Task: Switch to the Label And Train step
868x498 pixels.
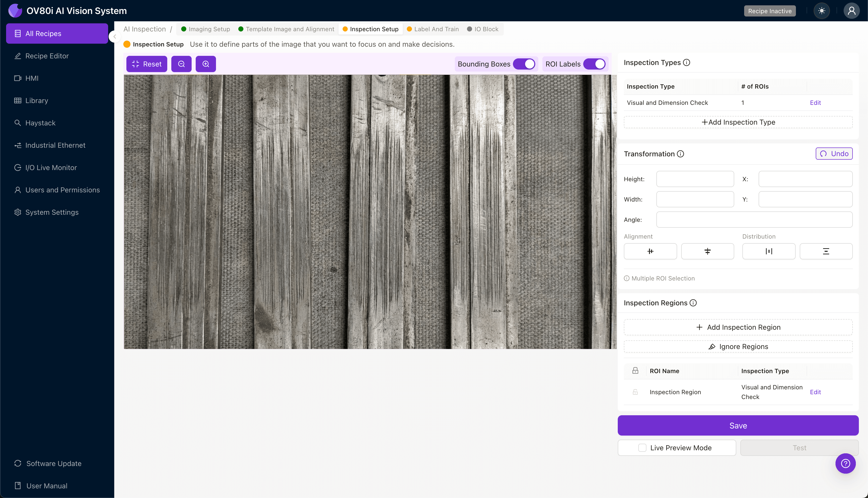Action: click(436, 29)
